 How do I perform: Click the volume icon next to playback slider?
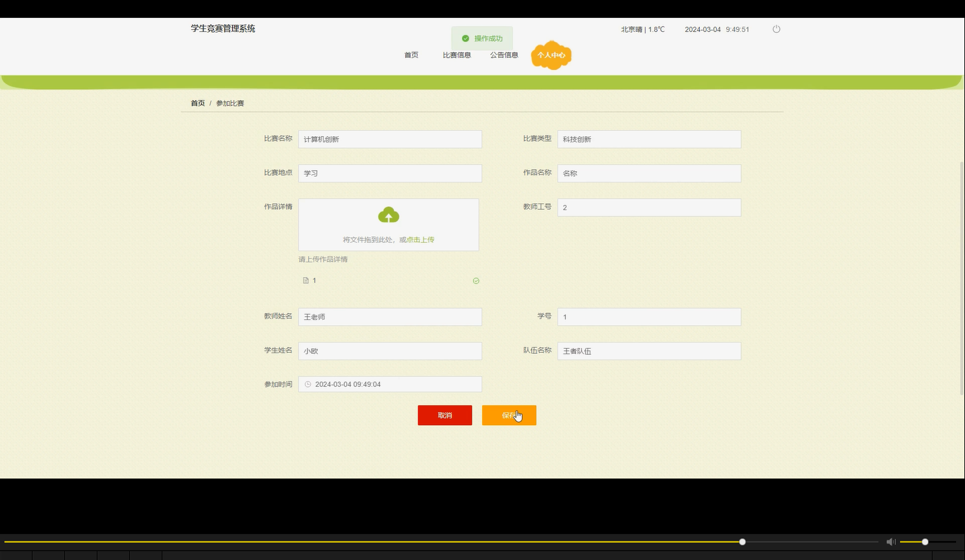(891, 542)
